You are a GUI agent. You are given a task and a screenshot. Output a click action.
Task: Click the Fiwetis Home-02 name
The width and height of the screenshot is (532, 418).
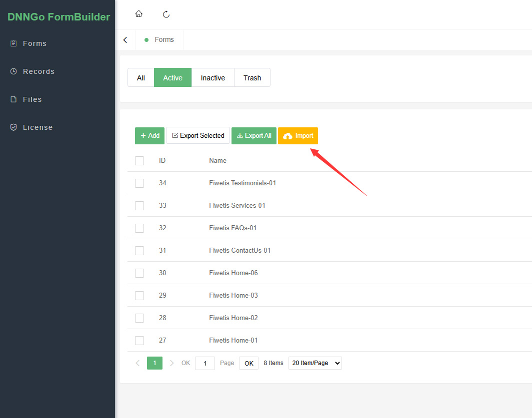(x=233, y=318)
